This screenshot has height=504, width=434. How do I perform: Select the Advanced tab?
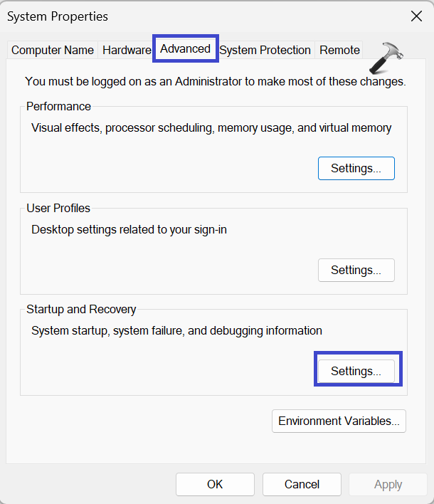click(186, 49)
